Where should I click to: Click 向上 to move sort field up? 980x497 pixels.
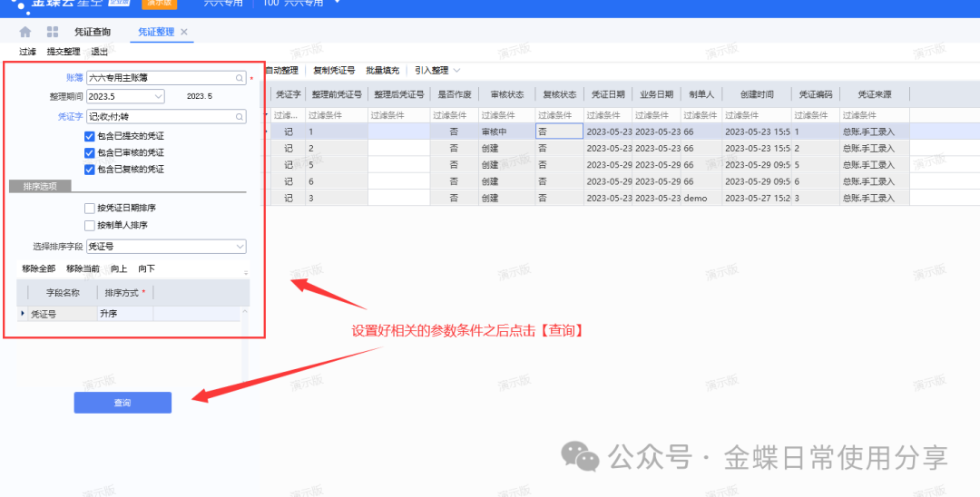click(x=119, y=268)
